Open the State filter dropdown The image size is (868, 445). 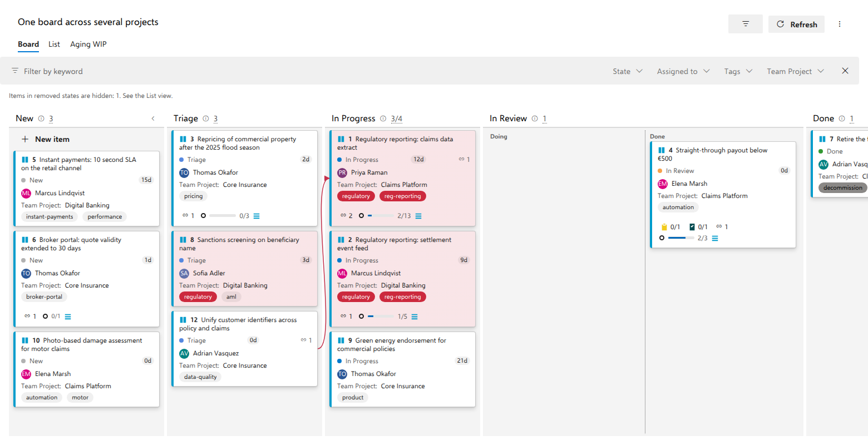point(628,71)
